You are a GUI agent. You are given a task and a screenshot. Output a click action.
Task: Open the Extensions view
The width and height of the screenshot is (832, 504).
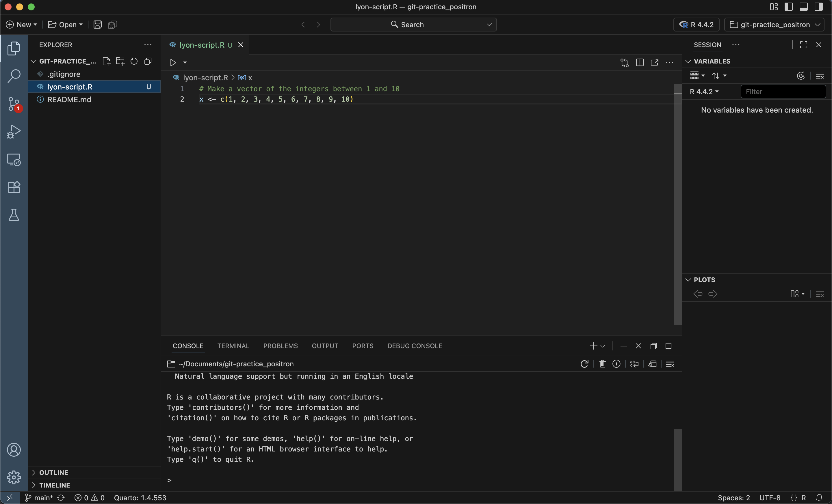pos(14,188)
